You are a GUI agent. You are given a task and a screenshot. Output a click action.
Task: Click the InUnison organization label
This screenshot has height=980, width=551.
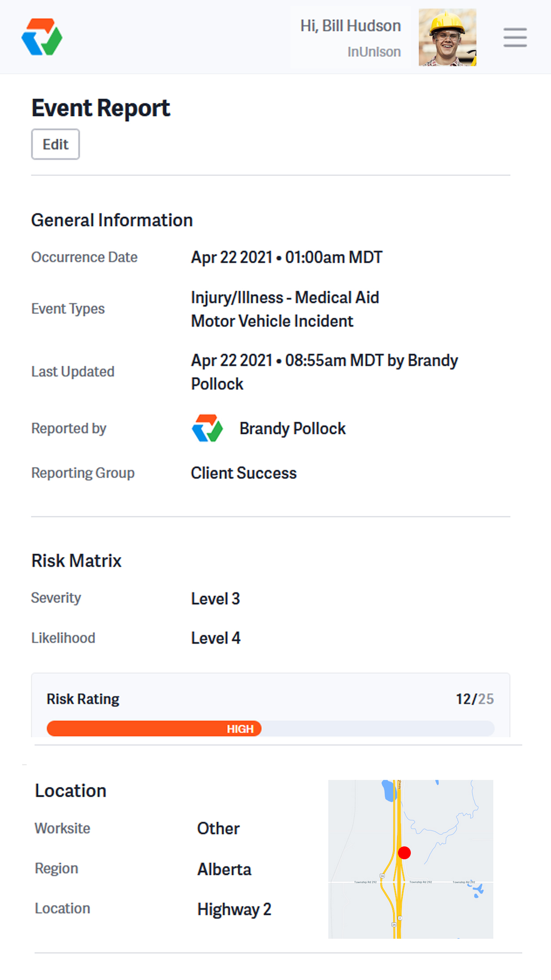pyautogui.click(x=374, y=52)
